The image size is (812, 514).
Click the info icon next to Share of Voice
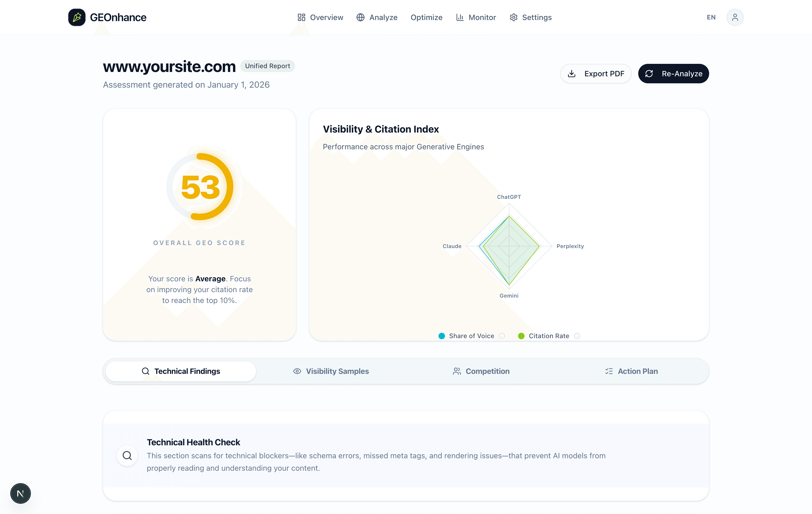pyautogui.click(x=502, y=336)
